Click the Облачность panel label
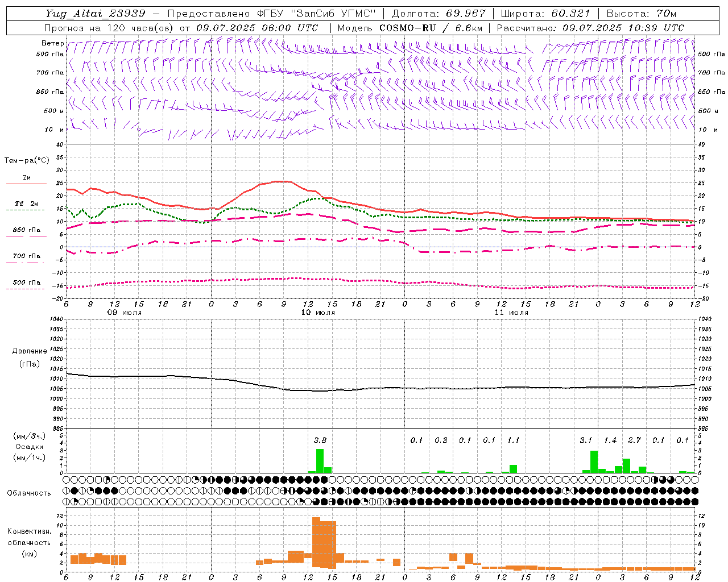This screenshot has height=582, width=728. tap(29, 493)
